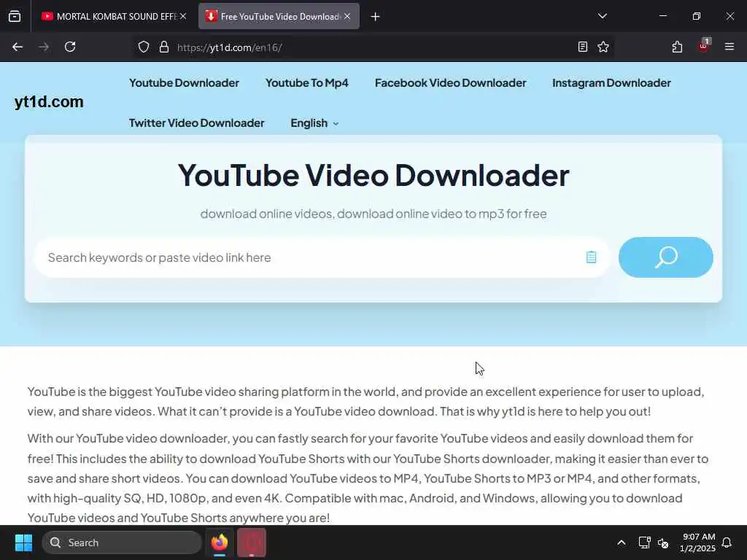Click the forward navigation arrow

44,47
